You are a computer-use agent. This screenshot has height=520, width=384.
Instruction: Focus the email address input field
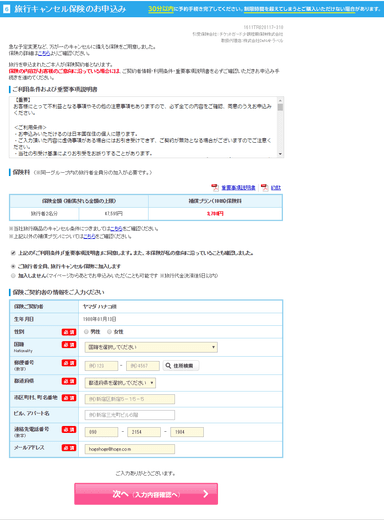[x=130, y=449]
